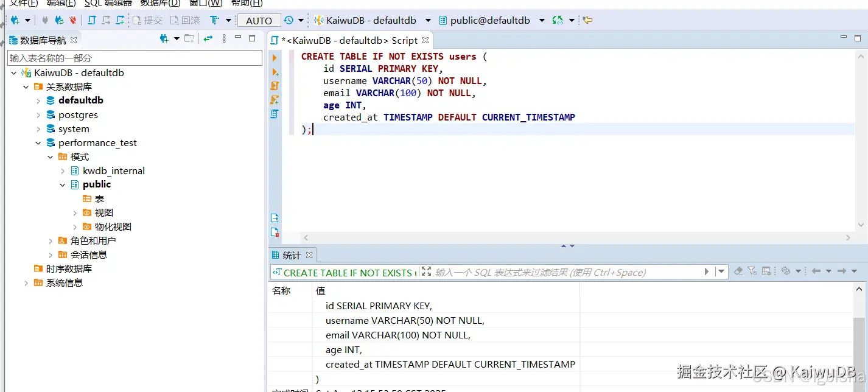Click the reconnect icon in main toolbar
This screenshot has width=868, height=392.
click(x=59, y=20)
